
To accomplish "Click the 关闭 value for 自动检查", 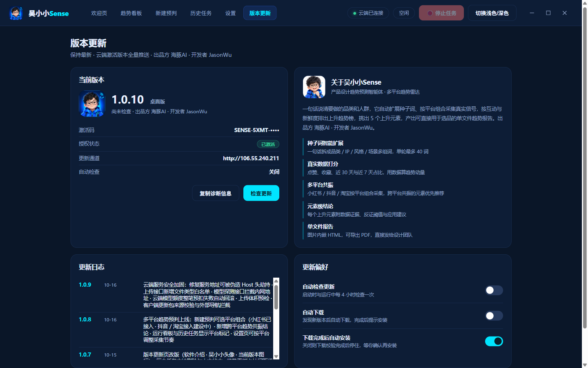I will click(x=274, y=172).
